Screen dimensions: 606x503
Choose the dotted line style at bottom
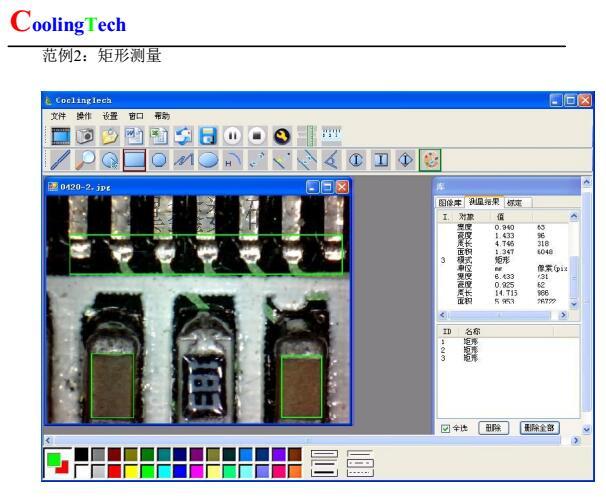click(x=360, y=472)
